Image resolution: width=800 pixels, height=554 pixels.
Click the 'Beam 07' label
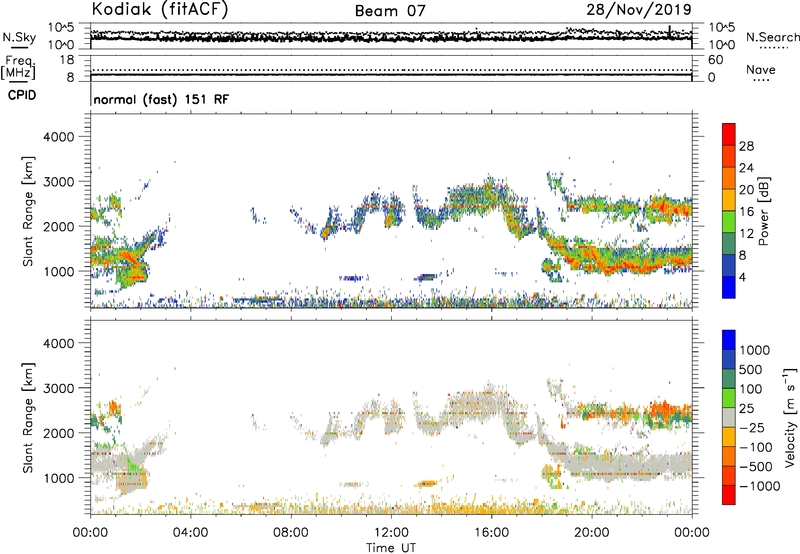click(390, 11)
